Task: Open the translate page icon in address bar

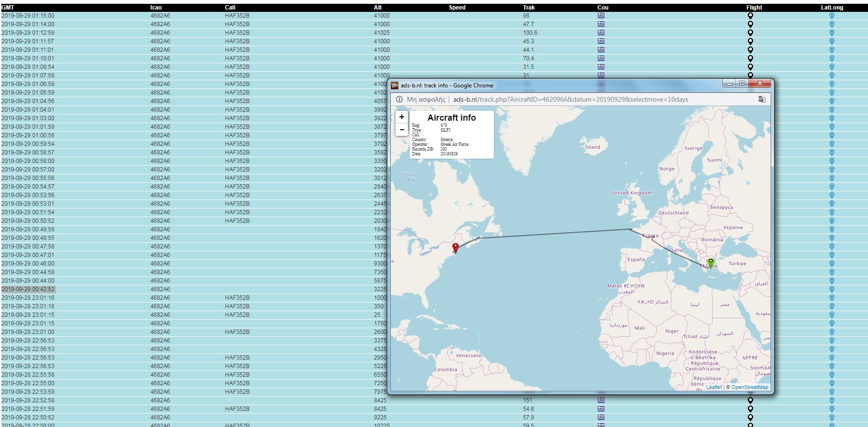Action: (x=762, y=99)
